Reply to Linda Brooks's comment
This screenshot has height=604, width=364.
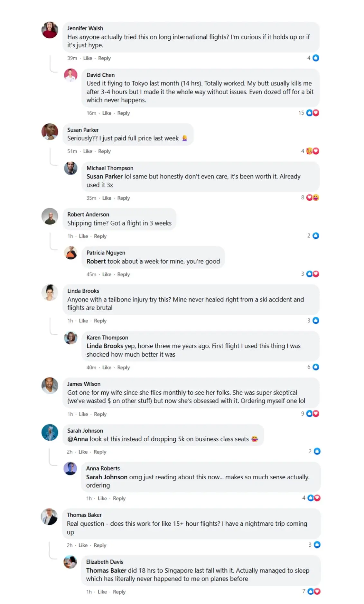pos(100,321)
